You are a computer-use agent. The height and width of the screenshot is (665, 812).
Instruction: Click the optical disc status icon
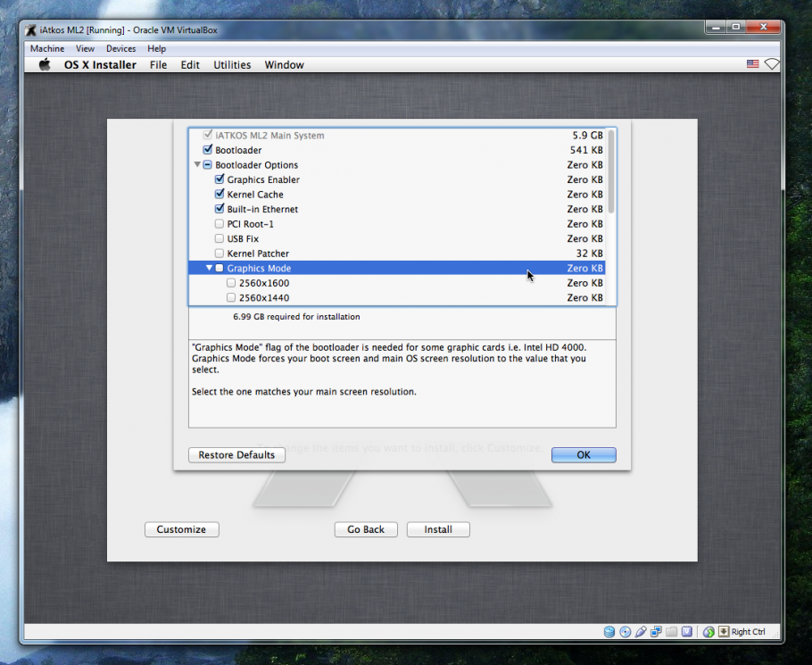click(x=625, y=631)
